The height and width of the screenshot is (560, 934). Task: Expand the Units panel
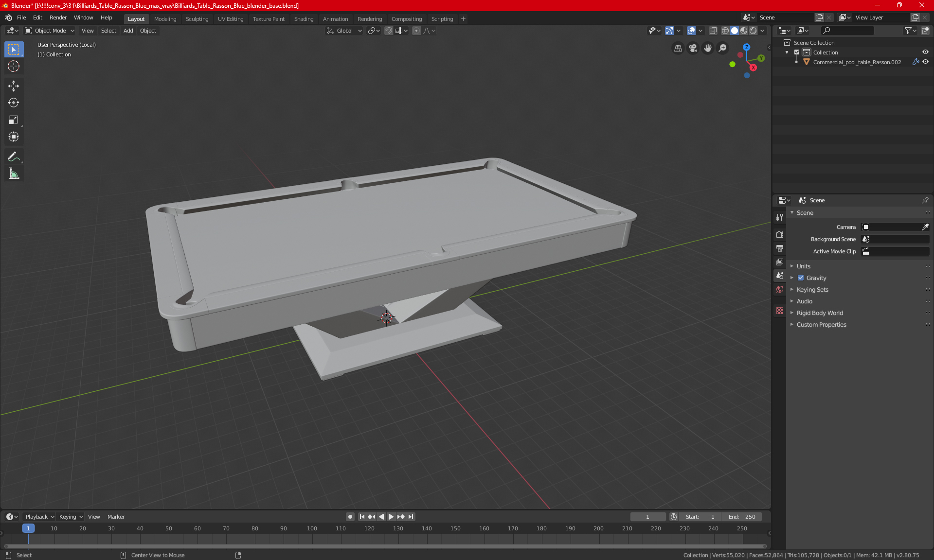803,266
